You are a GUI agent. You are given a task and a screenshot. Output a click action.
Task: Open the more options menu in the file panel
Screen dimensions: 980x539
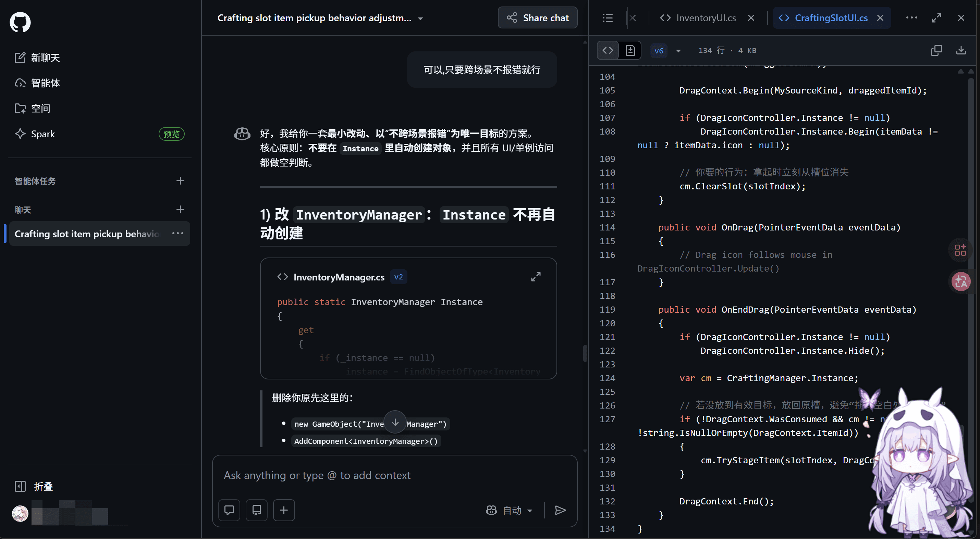(911, 18)
